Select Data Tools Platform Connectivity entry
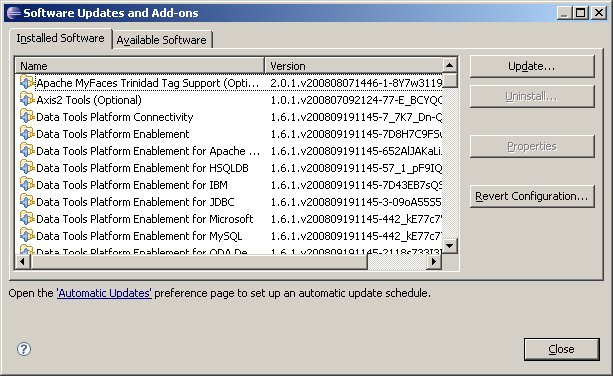Image resolution: width=613 pixels, height=376 pixels. pos(229,117)
